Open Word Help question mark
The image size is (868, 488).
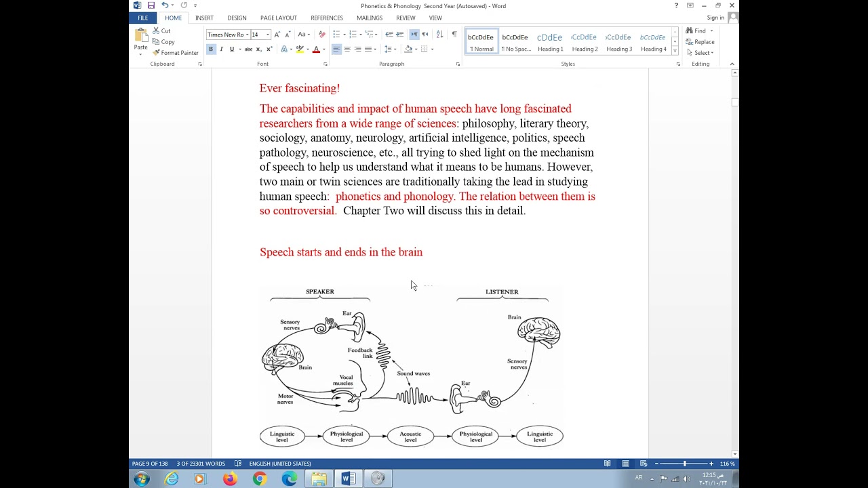[676, 5]
